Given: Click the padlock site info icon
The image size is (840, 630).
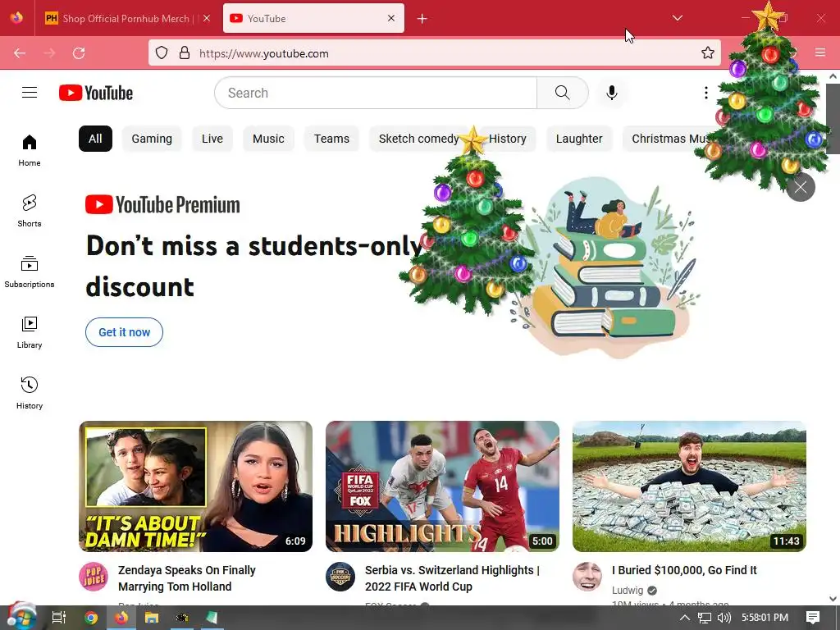Looking at the screenshot, I should (x=185, y=53).
